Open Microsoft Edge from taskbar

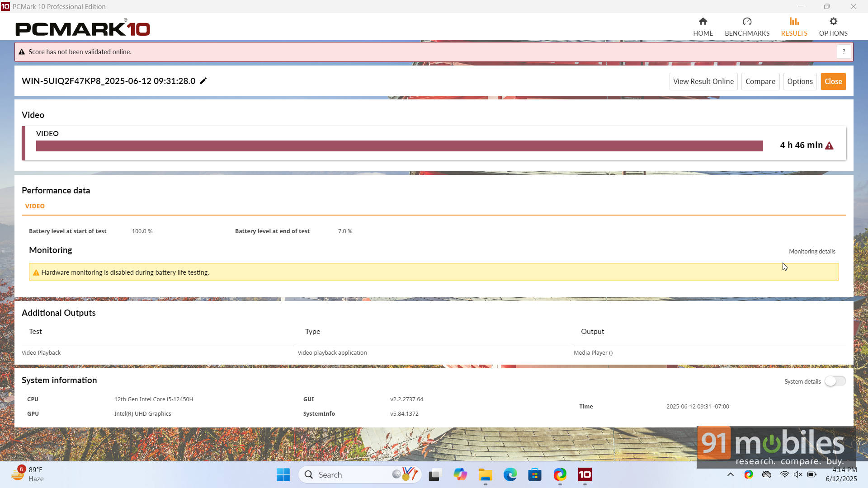[x=510, y=474]
